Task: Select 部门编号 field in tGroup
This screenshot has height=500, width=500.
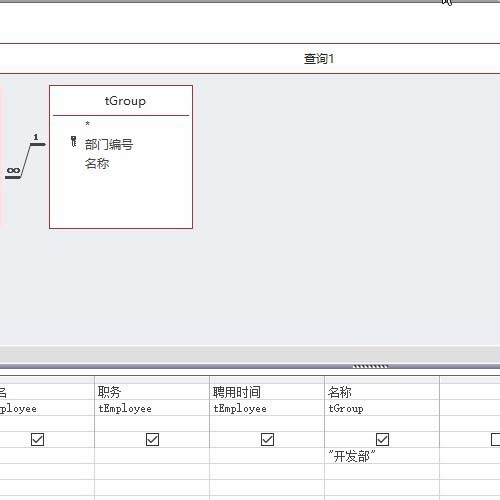Action: [109, 144]
